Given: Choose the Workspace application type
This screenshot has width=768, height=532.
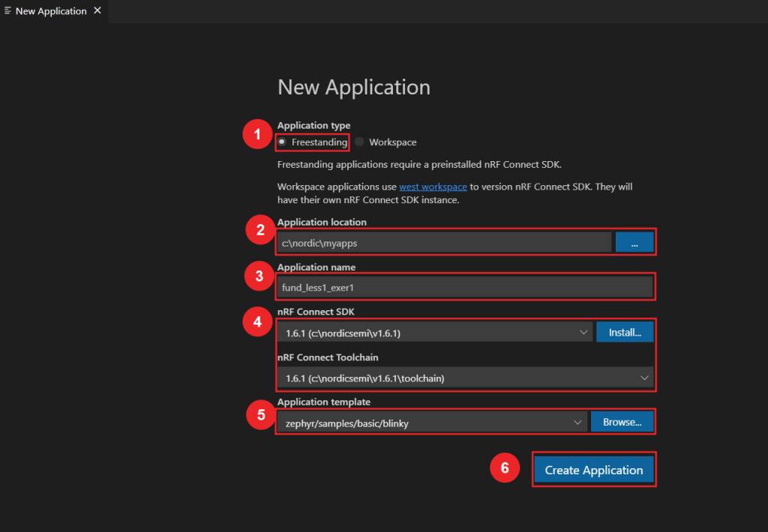Looking at the screenshot, I should pos(359,142).
